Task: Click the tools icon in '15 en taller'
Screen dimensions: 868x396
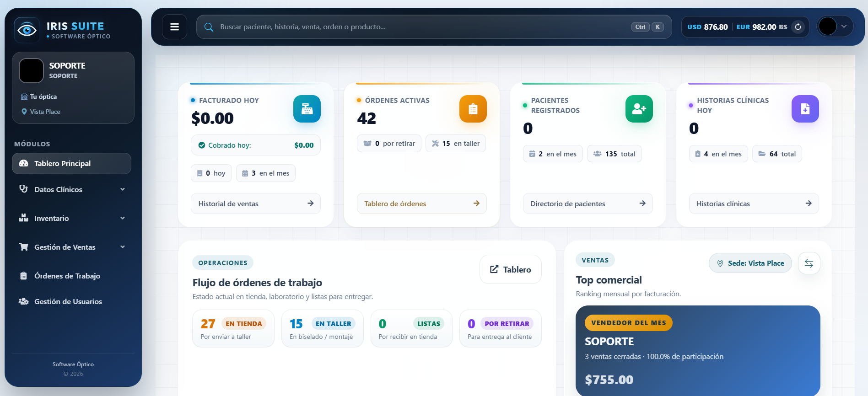Action: (x=435, y=144)
